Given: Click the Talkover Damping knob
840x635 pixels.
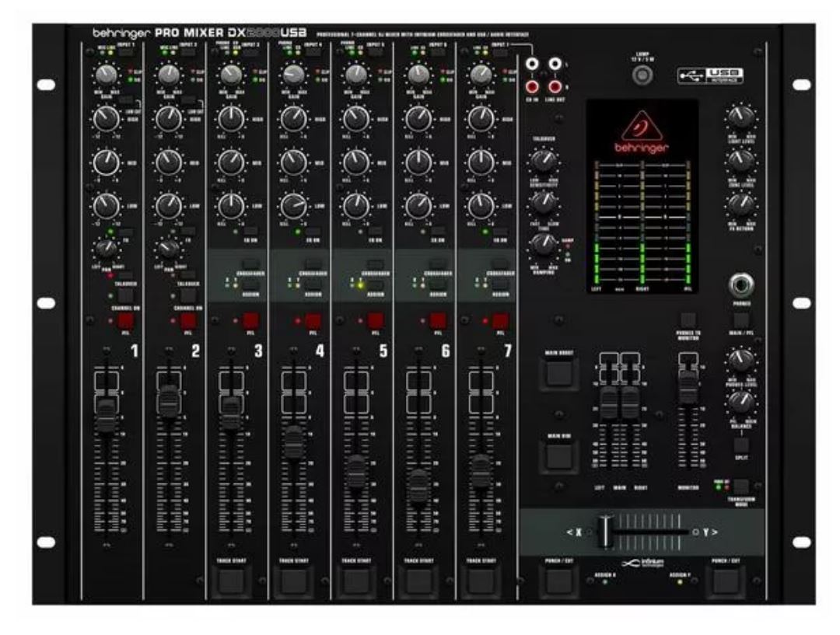Looking at the screenshot, I should pyautogui.click(x=543, y=244).
